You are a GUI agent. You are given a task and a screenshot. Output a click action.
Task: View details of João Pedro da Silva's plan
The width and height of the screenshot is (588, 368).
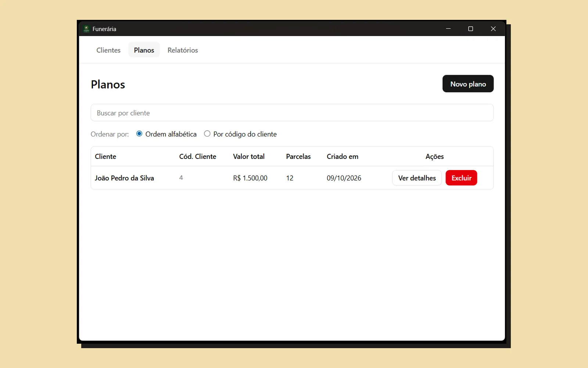click(417, 178)
